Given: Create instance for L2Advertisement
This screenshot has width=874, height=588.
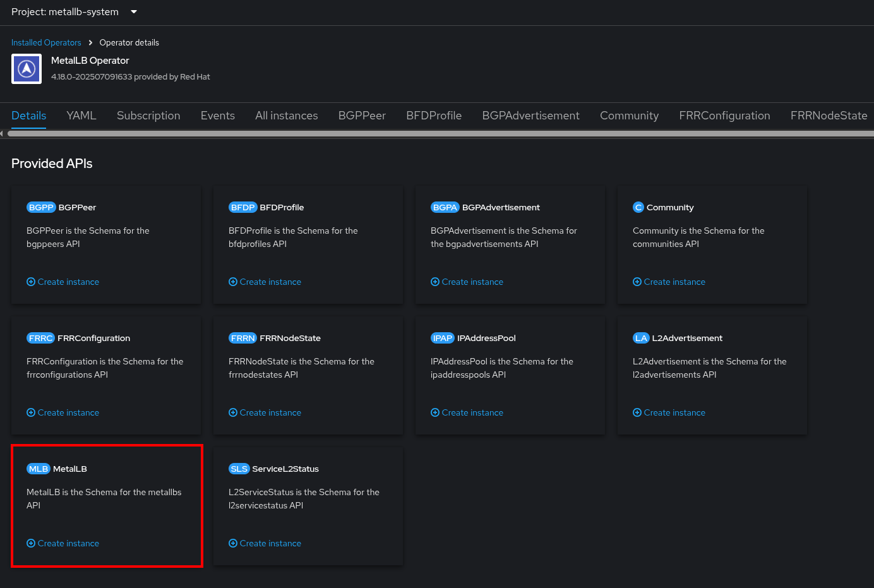Looking at the screenshot, I should pos(669,412).
